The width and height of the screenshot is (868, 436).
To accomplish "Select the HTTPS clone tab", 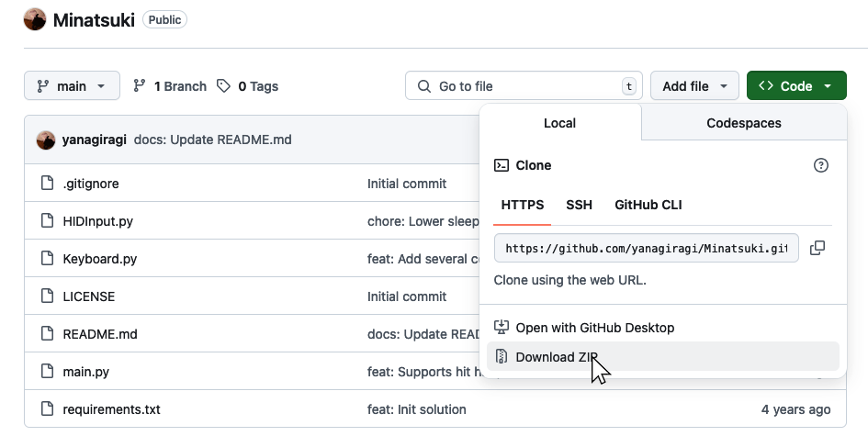I will (523, 205).
